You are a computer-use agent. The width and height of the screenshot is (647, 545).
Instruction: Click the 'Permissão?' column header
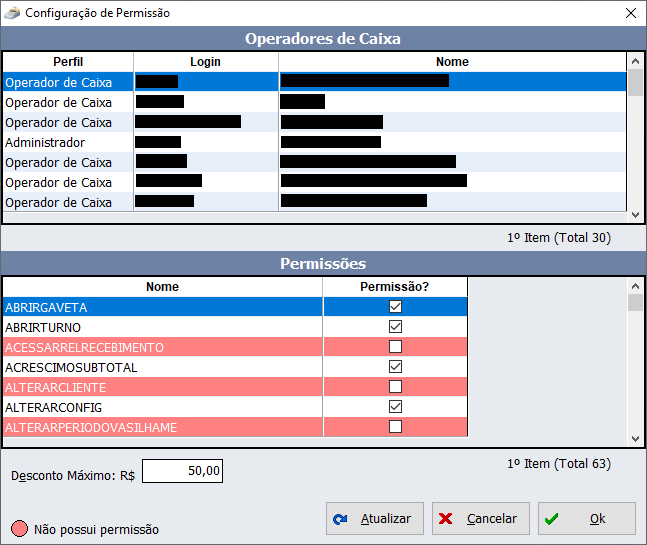click(394, 287)
